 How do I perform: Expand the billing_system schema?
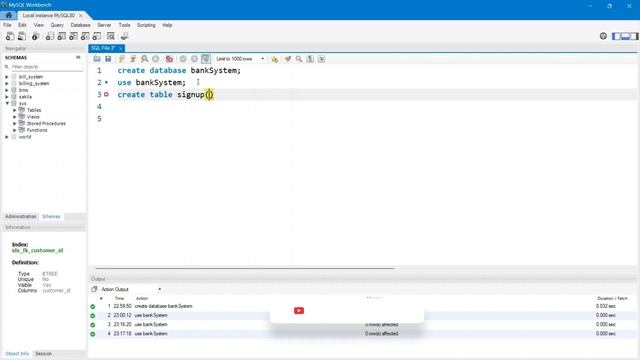[7, 83]
